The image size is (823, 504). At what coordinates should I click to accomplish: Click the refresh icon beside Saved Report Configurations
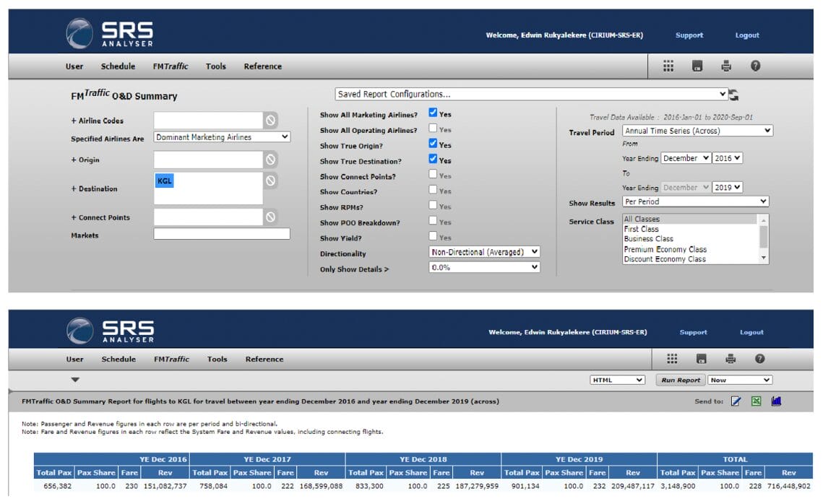pyautogui.click(x=734, y=95)
